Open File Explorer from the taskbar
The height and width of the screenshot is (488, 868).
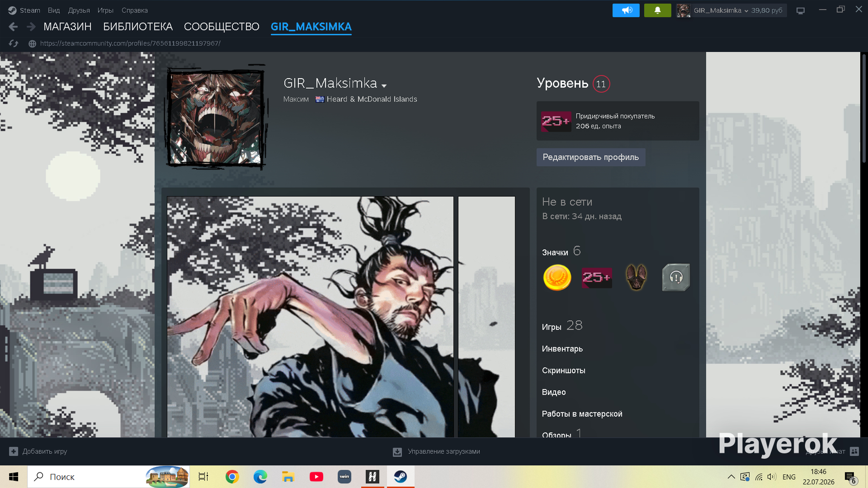(x=288, y=477)
